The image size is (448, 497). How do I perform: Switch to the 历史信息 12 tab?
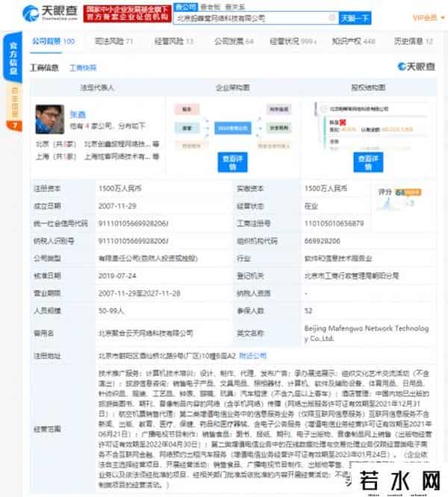click(413, 41)
